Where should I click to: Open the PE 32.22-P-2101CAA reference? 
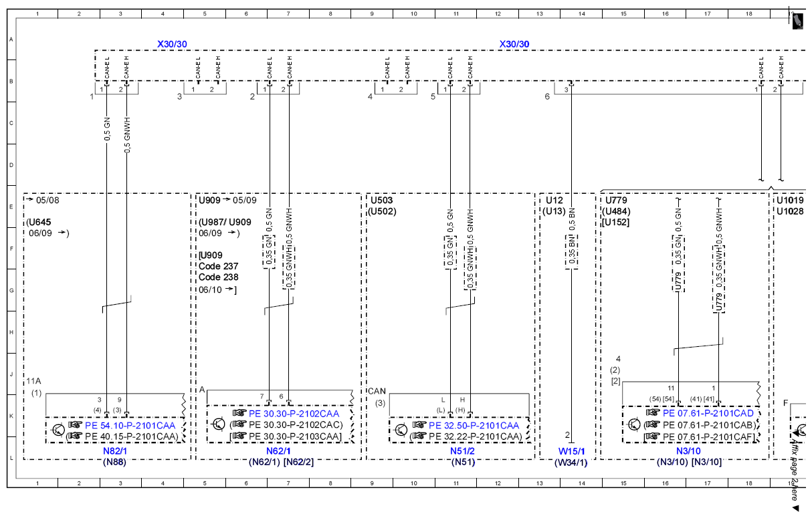click(x=476, y=436)
